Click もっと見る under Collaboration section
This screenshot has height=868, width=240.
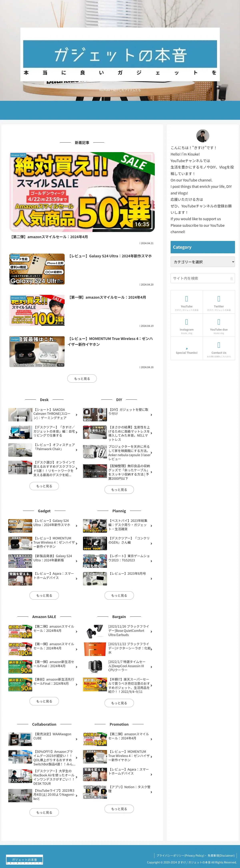[x=44, y=812]
